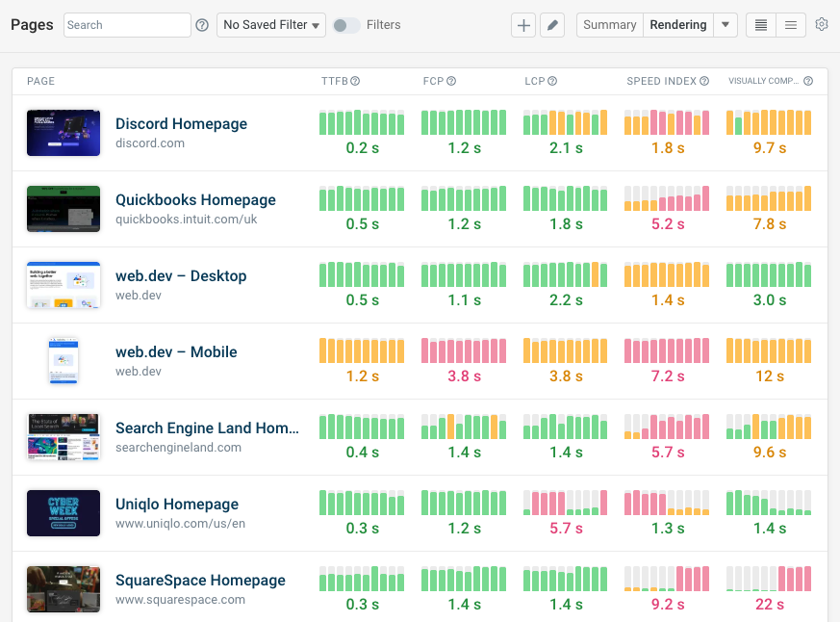The width and height of the screenshot is (840, 622).
Task: Open the help icon next to TTFB
Action: point(357,81)
